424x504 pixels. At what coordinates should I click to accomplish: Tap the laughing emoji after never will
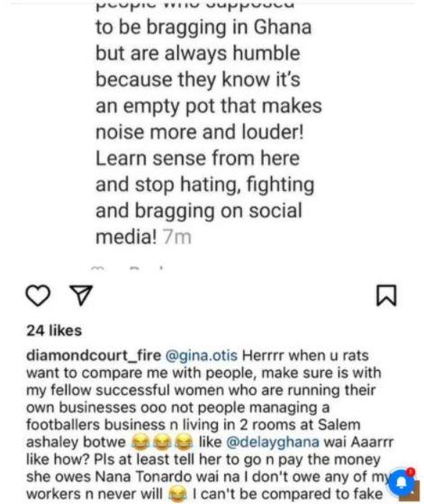click(177, 494)
